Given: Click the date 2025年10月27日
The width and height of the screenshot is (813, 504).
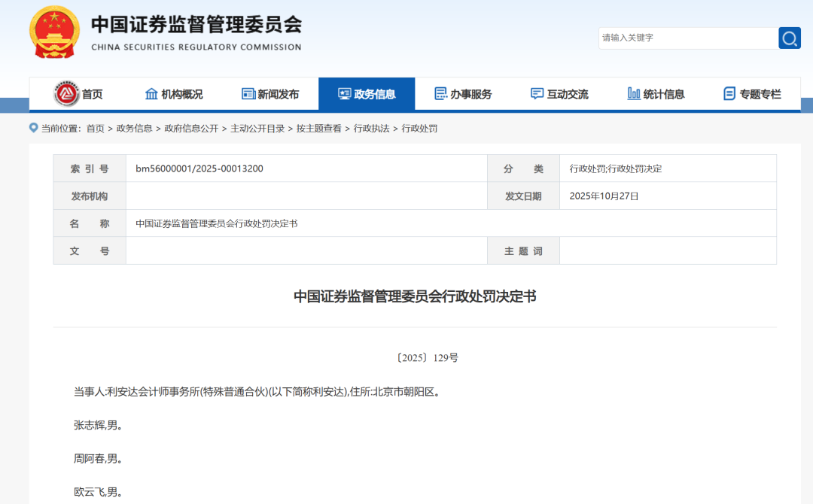Looking at the screenshot, I should pyautogui.click(x=604, y=196).
